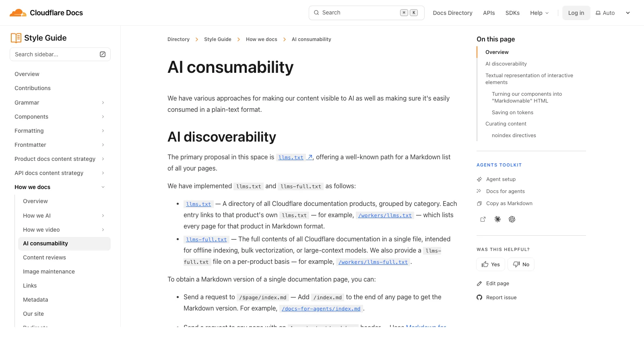Expand the Grammar sidebar section
The height and width of the screenshot is (362, 644).
[x=103, y=103]
